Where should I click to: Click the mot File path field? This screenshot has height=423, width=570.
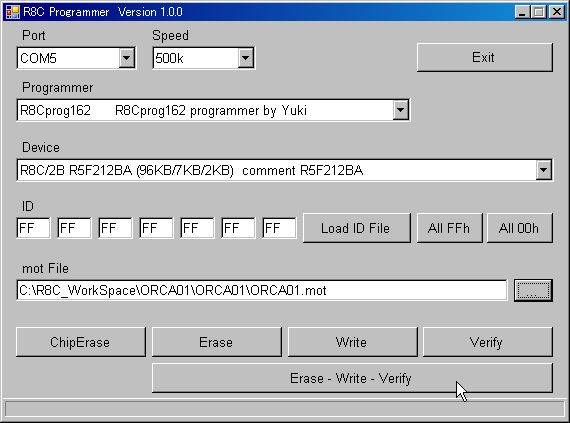[x=262, y=290]
